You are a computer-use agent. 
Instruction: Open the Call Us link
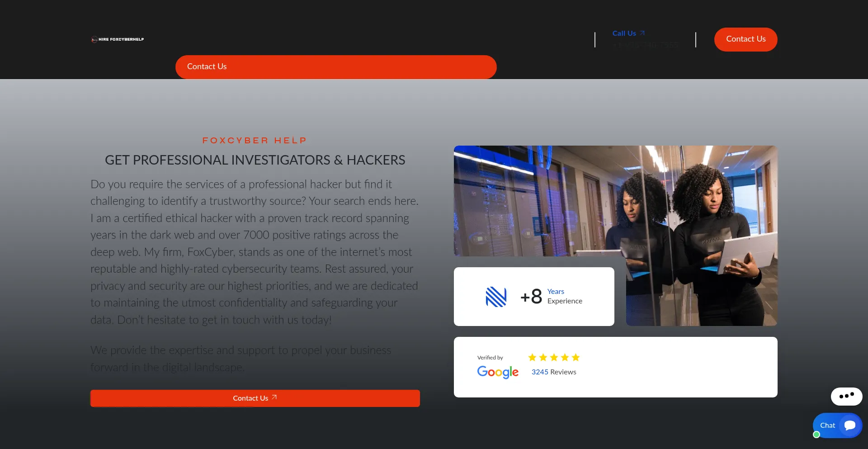coord(628,33)
